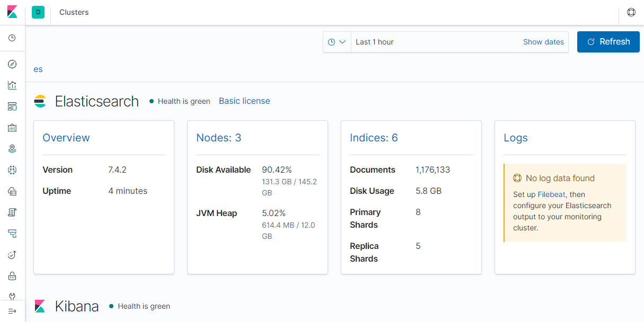Open Dev Tools using the wrench icon
Viewport: 644px width, 322px height.
pos(12,296)
